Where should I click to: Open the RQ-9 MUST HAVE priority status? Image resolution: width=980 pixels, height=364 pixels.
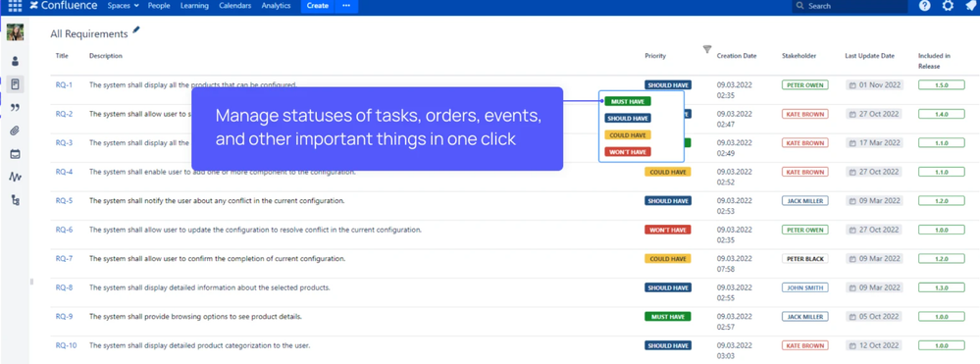pyautogui.click(x=667, y=317)
